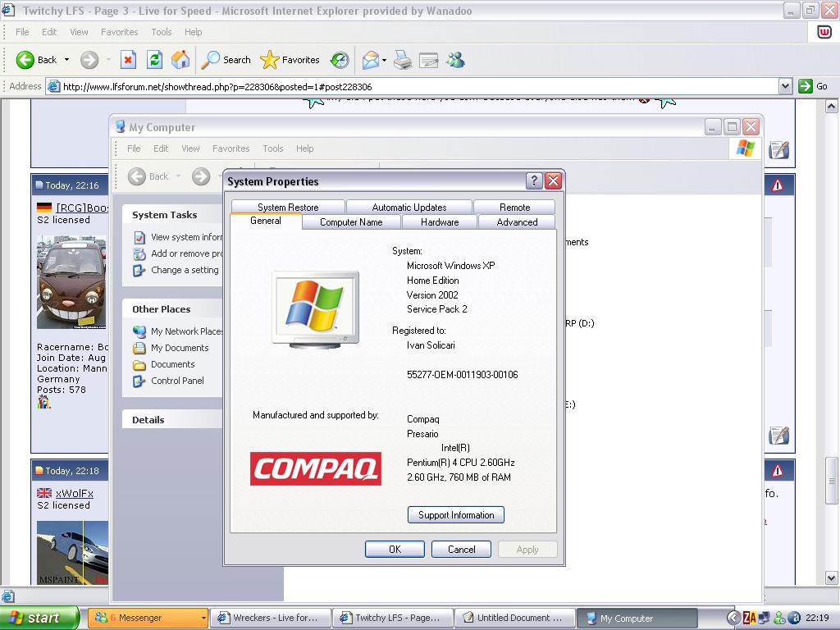Expand hidden tray icons arrow
Screen dimensions: 840x630
pos(733,618)
